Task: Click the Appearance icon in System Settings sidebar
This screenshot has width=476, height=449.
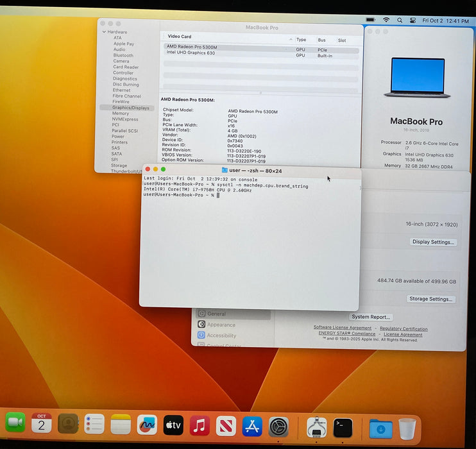Action: tap(201, 324)
